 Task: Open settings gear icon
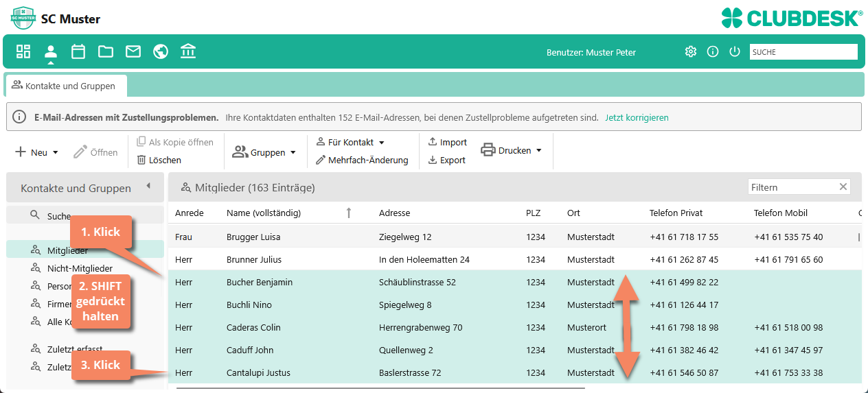click(x=691, y=51)
